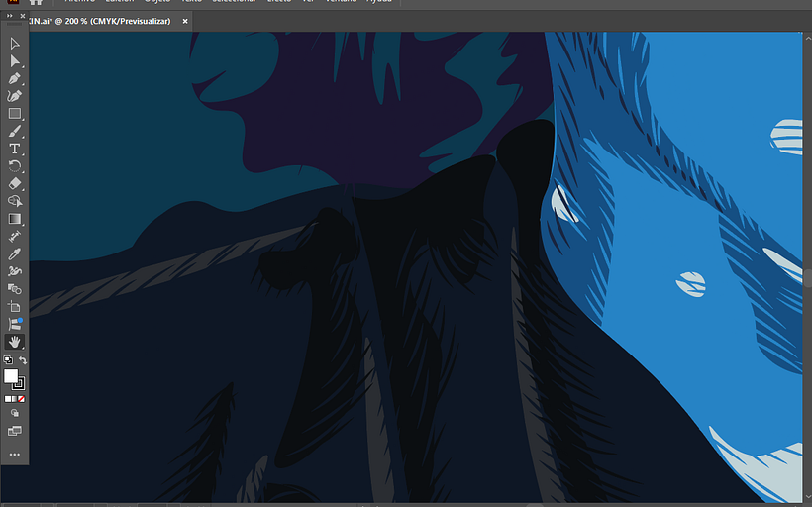This screenshot has height=507, width=812.
Task: Select the Pen tool
Action: coord(15,78)
